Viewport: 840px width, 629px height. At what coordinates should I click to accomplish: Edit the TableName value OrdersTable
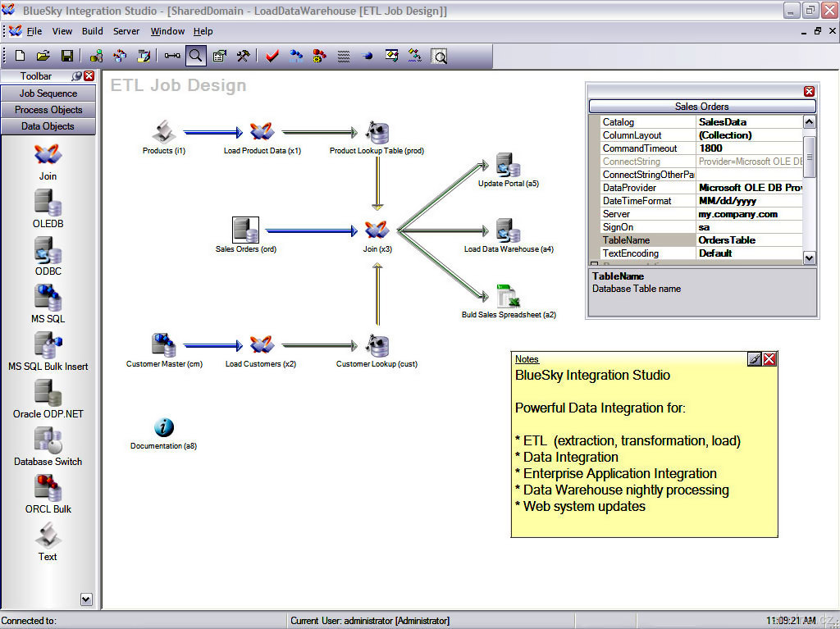pos(749,240)
